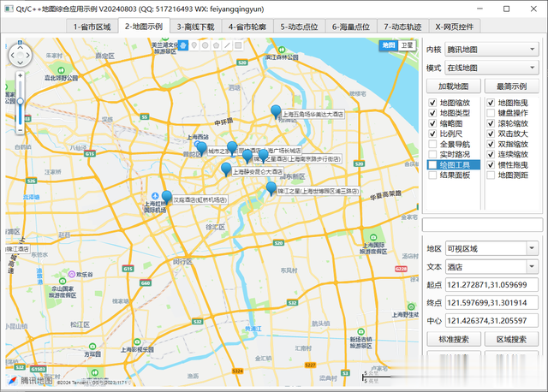Uncheck the 地图类型 checkbox
The width and height of the screenshot is (548, 392).
tap(432, 113)
